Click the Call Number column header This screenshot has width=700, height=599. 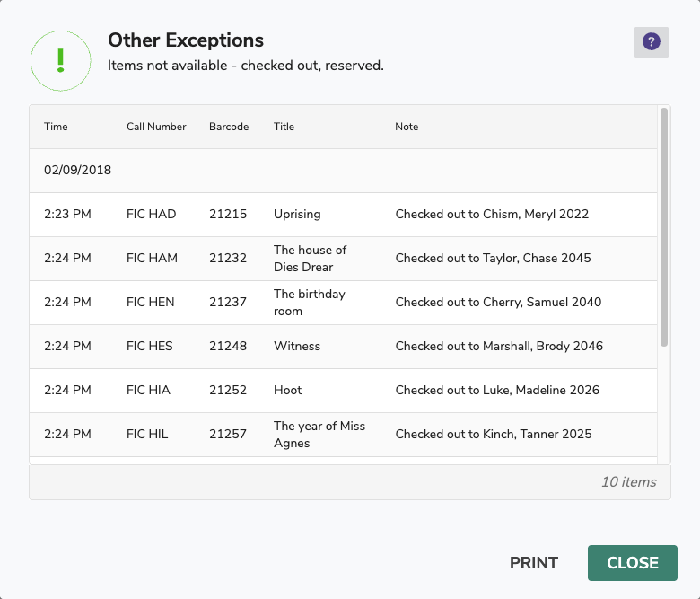click(x=156, y=127)
